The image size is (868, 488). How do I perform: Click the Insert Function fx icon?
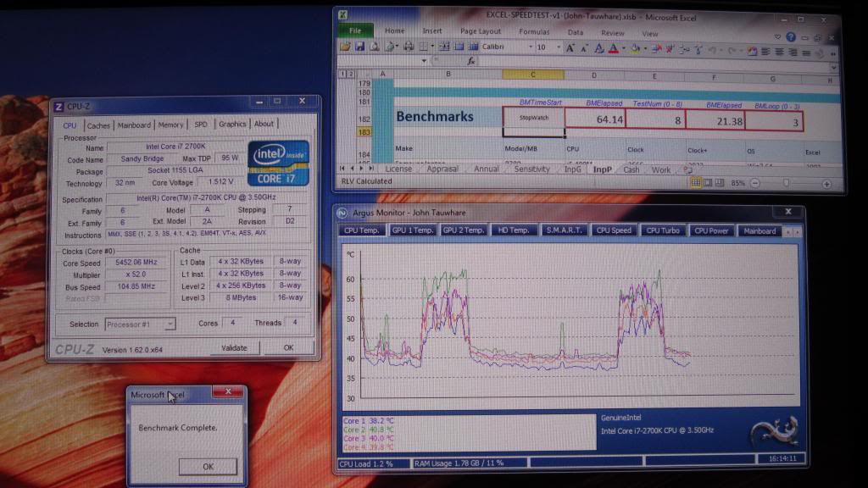coord(471,61)
